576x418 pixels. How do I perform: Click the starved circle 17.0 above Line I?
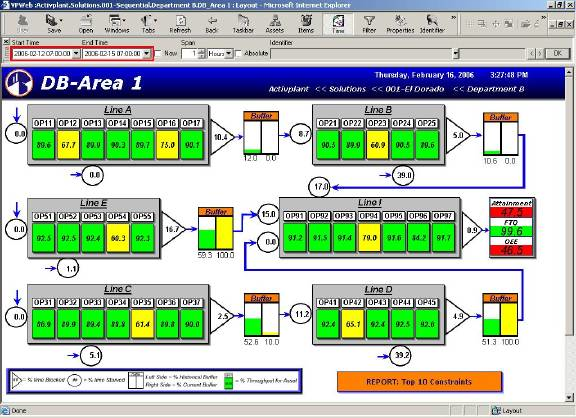320,187
